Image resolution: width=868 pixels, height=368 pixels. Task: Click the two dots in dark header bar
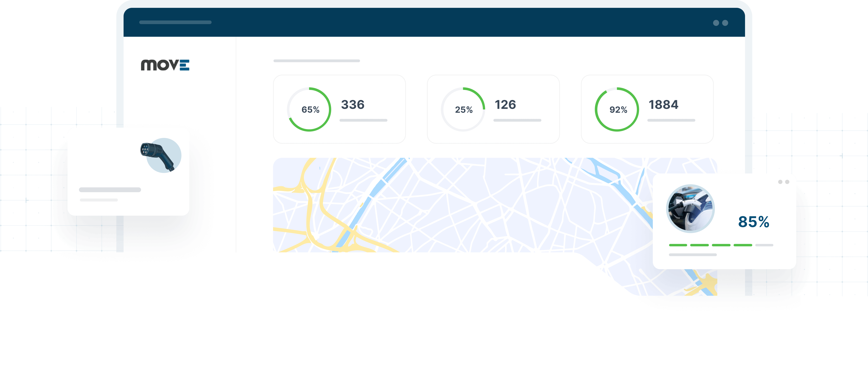click(720, 23)
